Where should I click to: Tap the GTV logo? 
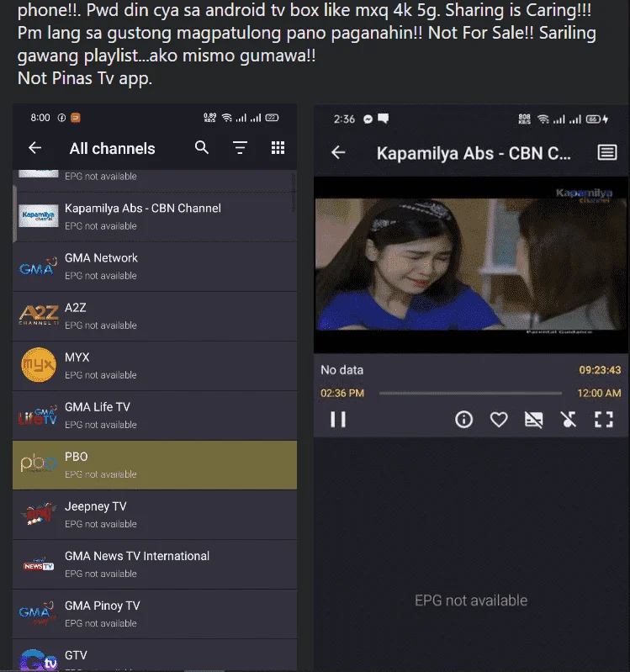[x=39, y=660]
